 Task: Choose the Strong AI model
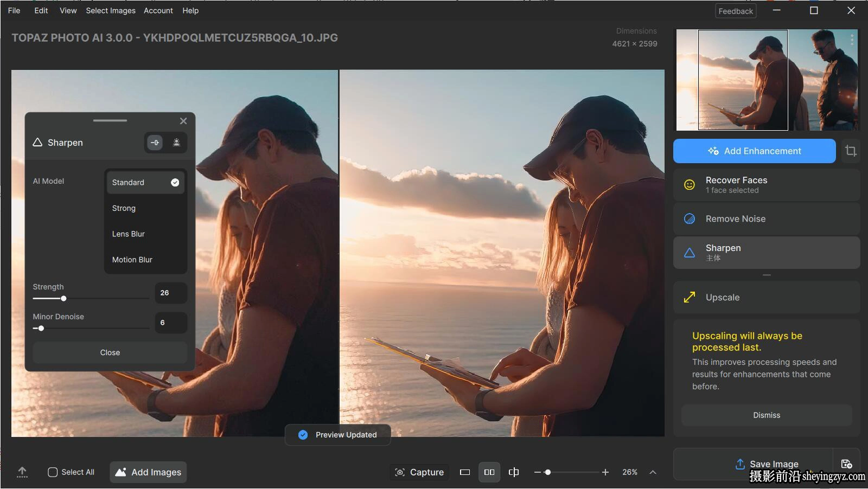[145, 208]
